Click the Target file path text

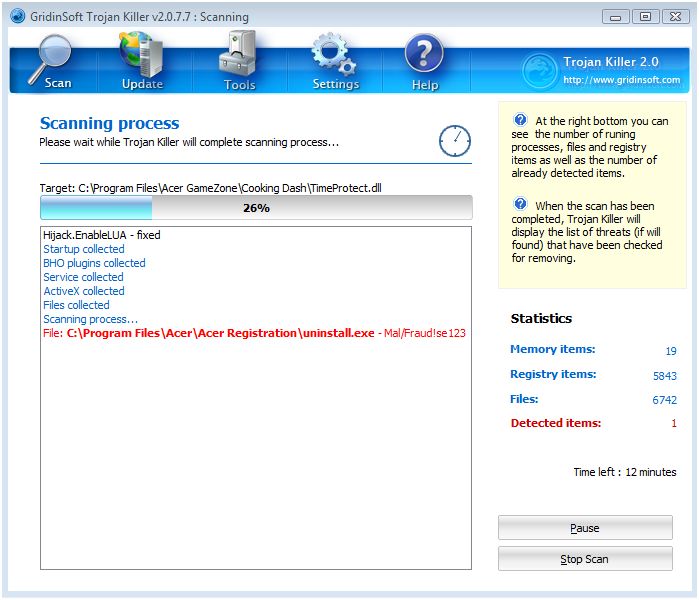pyautogui.click(x=210, y=188)
